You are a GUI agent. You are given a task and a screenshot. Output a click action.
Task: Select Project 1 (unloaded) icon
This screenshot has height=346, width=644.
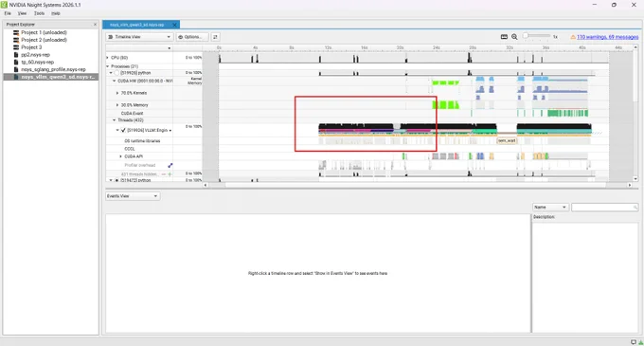tap(16, 32)
